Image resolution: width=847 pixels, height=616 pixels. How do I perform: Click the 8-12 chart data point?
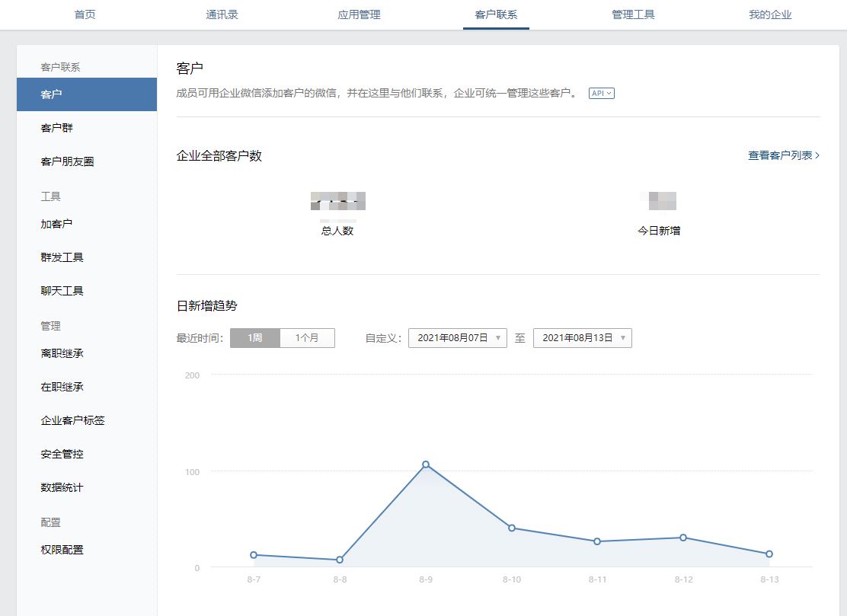683,538
